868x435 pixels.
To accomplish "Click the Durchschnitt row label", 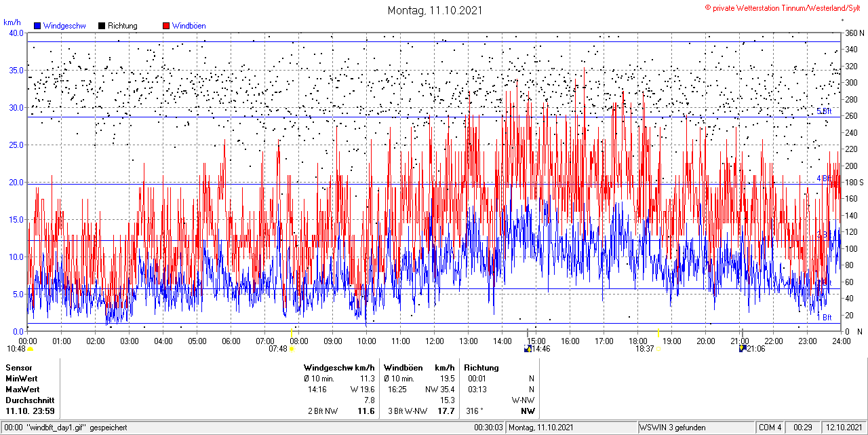I will click(30, 400).
